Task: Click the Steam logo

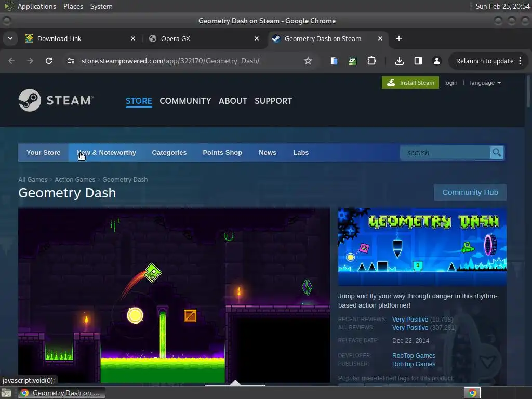Action: 56,100
